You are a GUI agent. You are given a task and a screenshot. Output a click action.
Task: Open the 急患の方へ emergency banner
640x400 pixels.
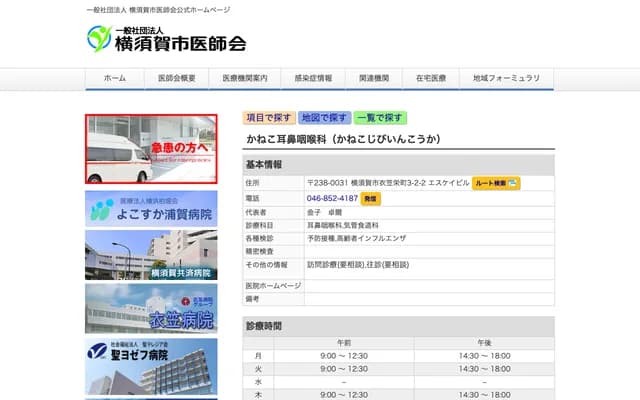[151, 149]
